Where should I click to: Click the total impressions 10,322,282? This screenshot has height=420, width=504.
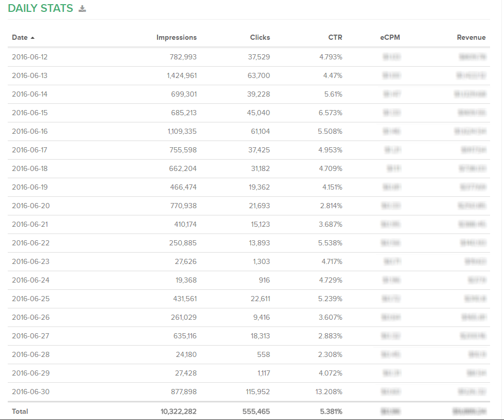179,411
